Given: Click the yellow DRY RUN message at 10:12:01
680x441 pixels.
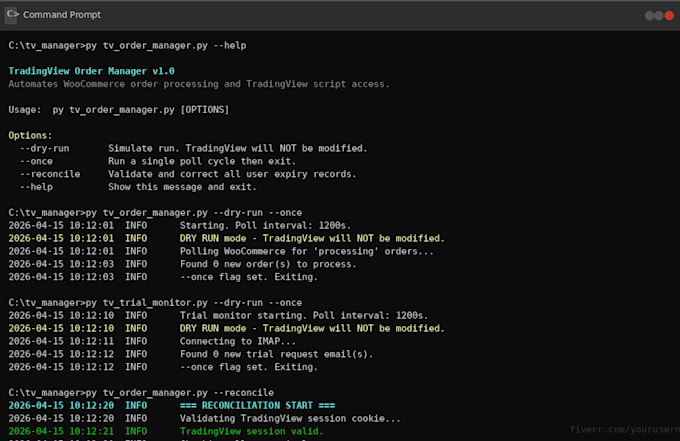Looking at the screenshot, I should coord(312,238).
